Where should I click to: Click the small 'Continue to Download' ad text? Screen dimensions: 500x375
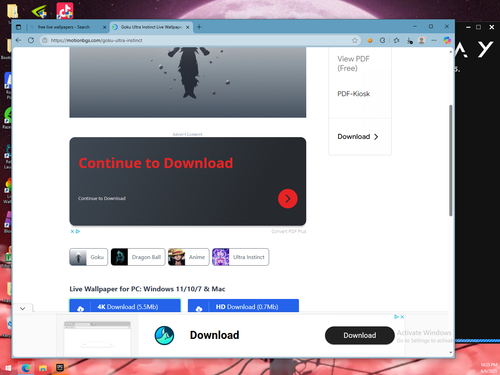pos(102,198)
